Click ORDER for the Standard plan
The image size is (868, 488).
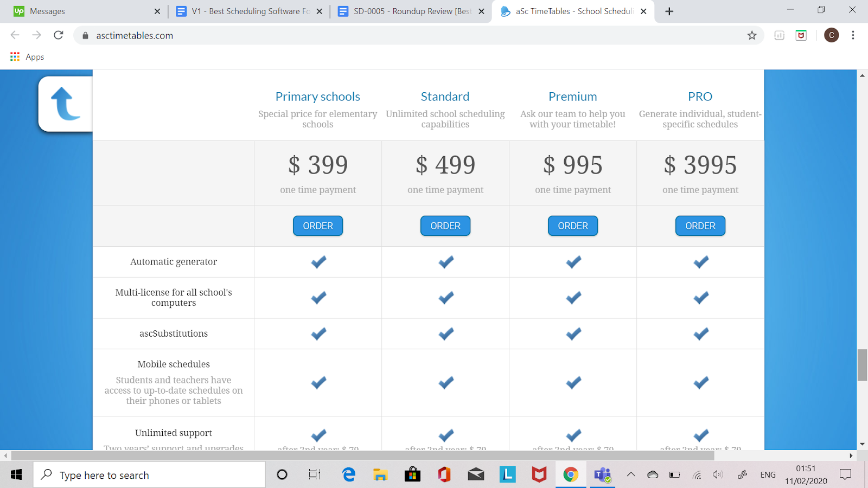(x=445, y=226)
